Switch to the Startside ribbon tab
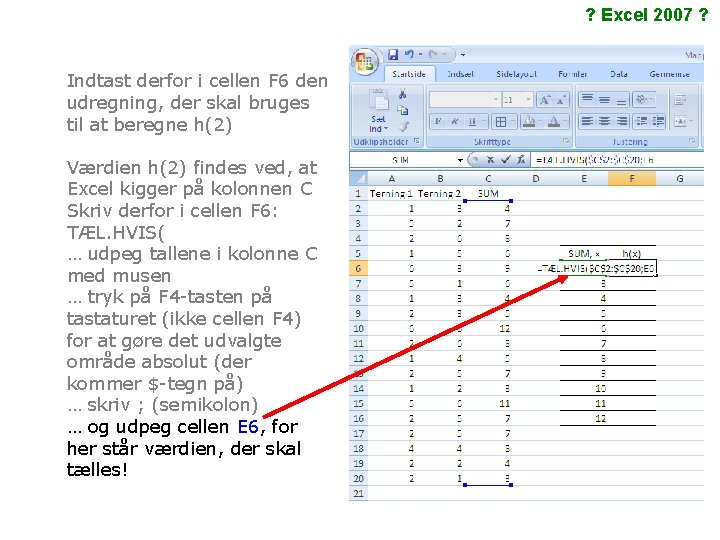 [x=409, y=74]
